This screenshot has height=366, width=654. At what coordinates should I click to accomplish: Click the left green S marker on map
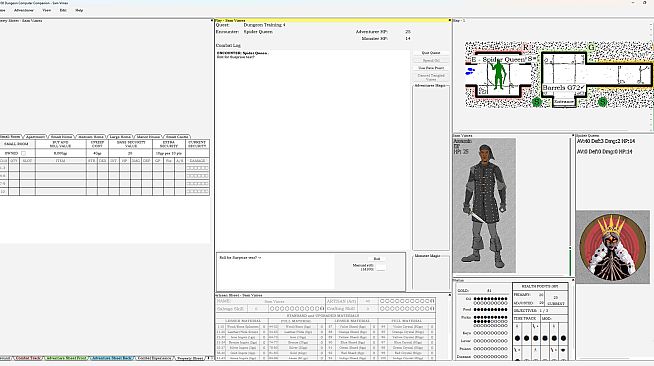536,102
